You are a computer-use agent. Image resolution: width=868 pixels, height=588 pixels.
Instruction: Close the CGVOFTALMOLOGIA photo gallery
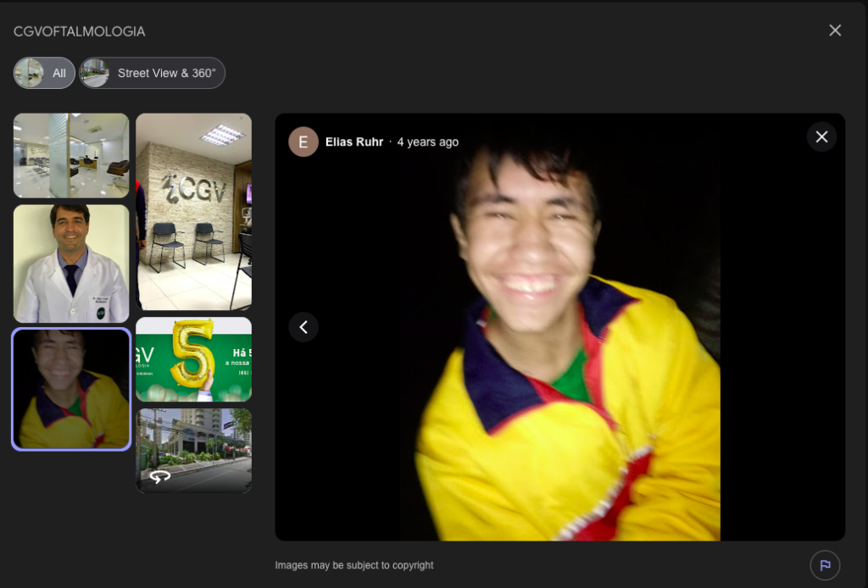(x=835, y=31)
